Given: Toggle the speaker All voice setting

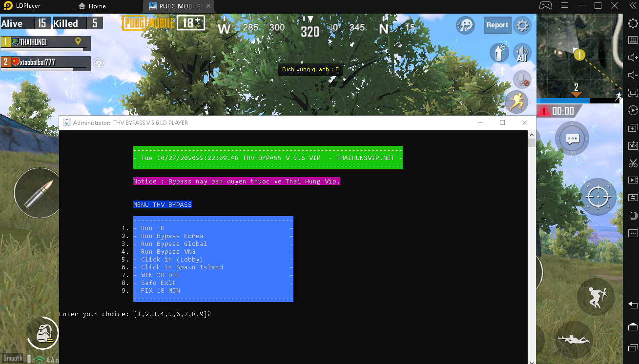Looking at the screenshot, I should click(x=522, y=53).
